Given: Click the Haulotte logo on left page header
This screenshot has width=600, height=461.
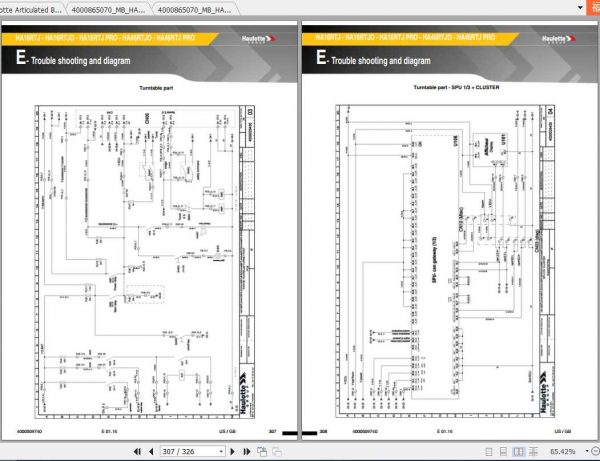Looking at the screenshot, I should [259, 39].
